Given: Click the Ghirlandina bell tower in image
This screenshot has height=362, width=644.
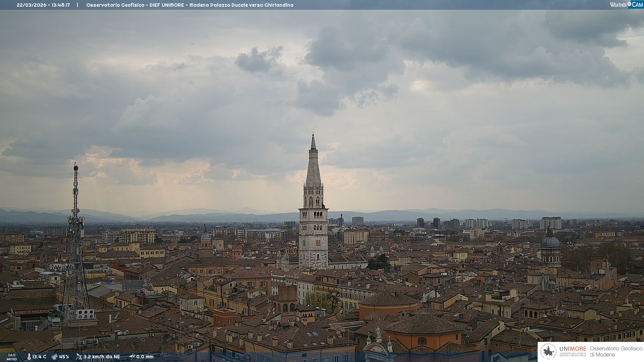Looking at the screenshot, I should coord(313,218).
